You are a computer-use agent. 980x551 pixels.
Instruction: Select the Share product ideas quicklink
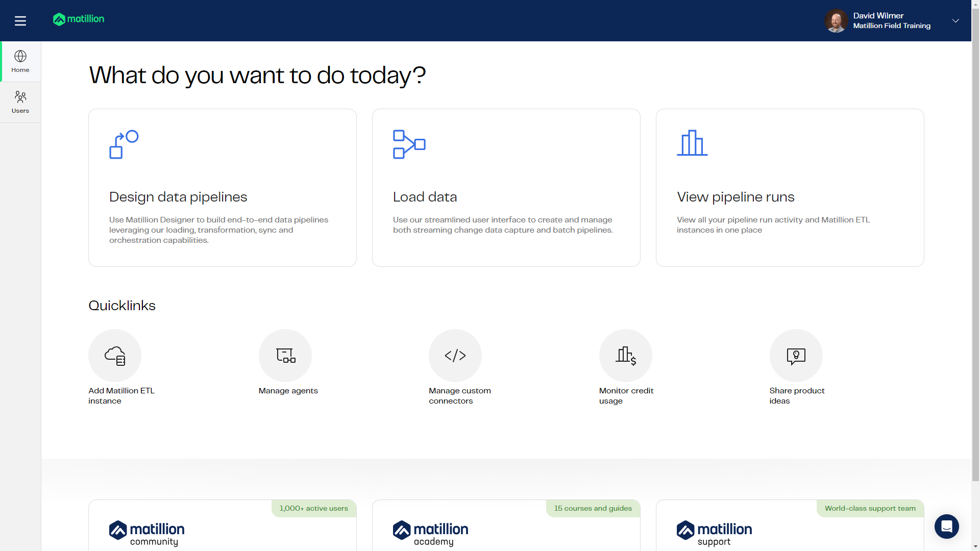[x=796, y=355]
